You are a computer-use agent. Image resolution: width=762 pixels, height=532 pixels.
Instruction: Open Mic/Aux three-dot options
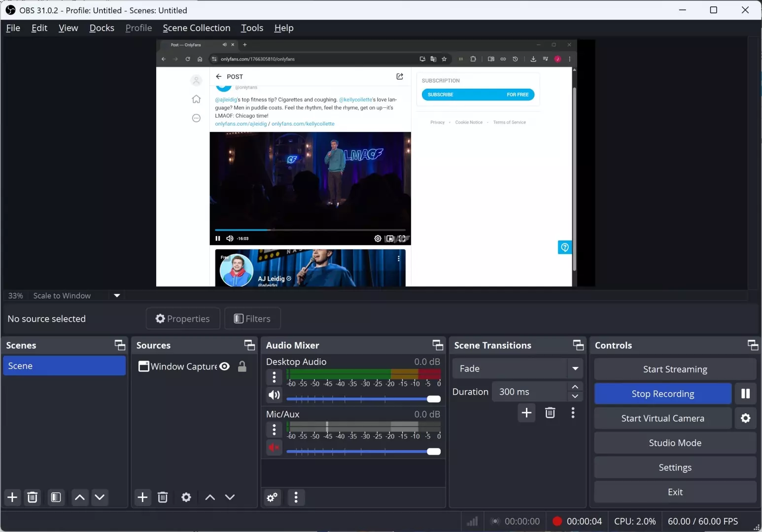point(275,430)
